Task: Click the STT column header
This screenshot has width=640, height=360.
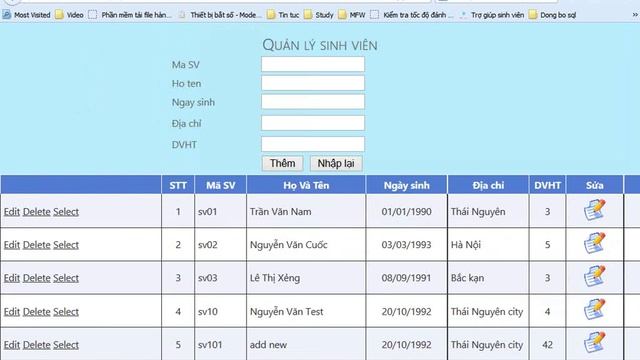Action: [178, 185]
